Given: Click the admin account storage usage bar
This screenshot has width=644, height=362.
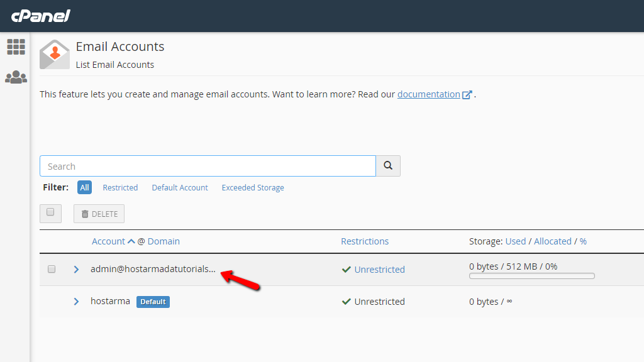Looking at the screenshot, I should 531,276.
